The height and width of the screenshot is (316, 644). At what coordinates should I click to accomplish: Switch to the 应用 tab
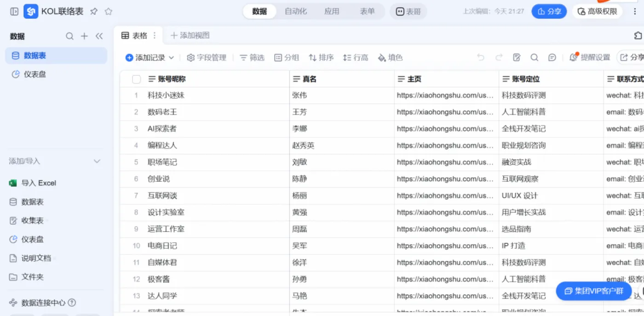tap(332, 11)
